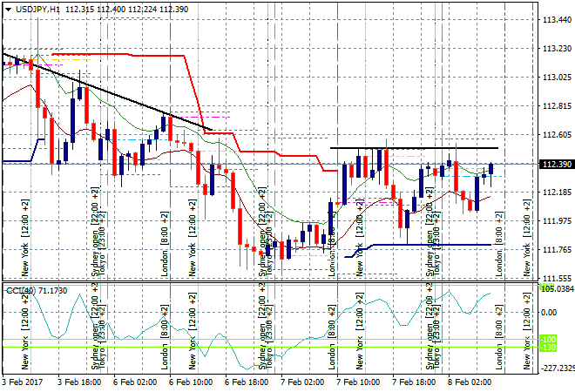
Task: Select the CCI(40) 71.1730 indicator label
Action: pyautogui.click(x=37, y=291)
